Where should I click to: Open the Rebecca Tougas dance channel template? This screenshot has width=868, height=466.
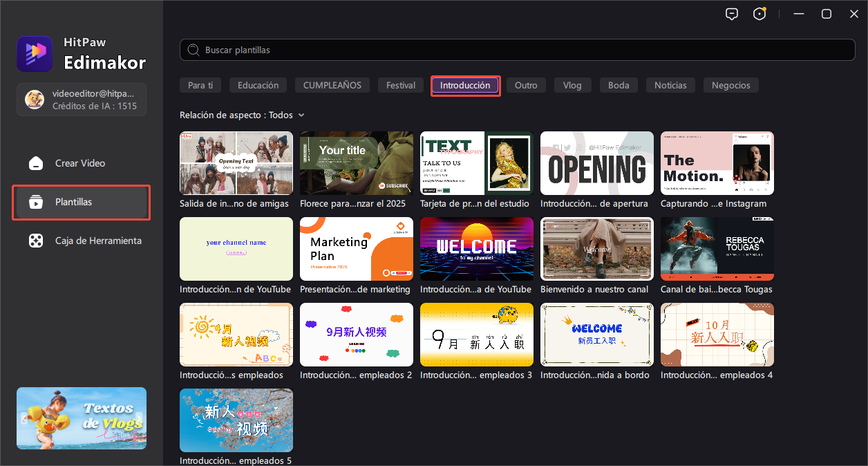tap(717, 249)
